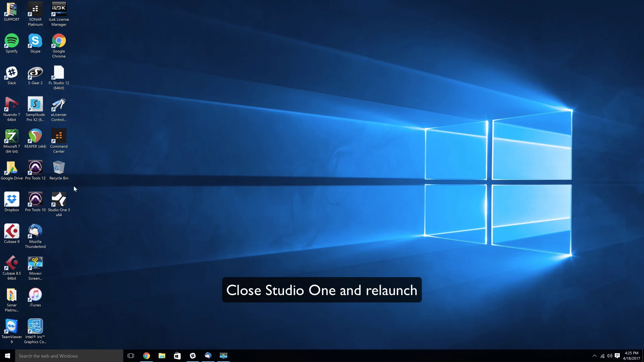Select the Google Drive desktop icon
644x362 pixels.
coord(12,171)
